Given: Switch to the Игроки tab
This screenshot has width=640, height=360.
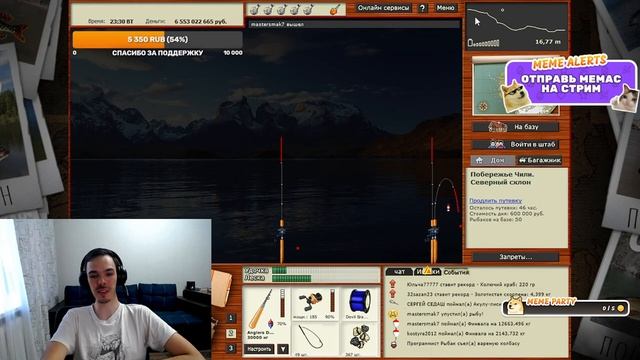Looking at the screenshot, I should point(428,272).
